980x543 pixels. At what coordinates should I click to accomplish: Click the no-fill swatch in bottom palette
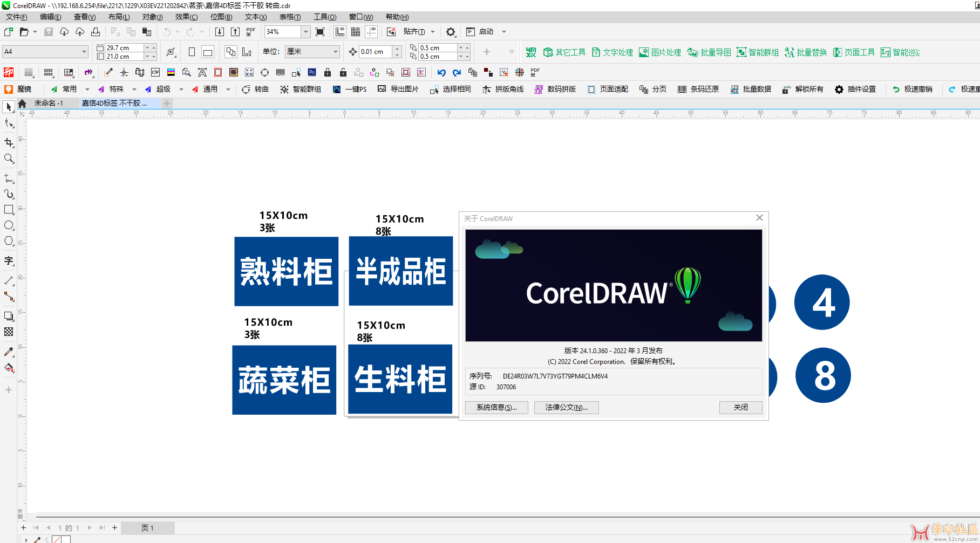tap(56, 540)
